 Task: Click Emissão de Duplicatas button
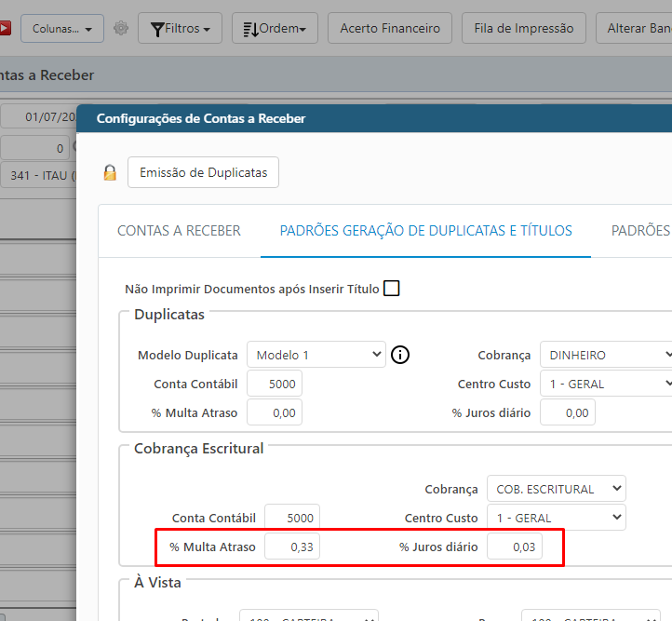pos(203,172)
